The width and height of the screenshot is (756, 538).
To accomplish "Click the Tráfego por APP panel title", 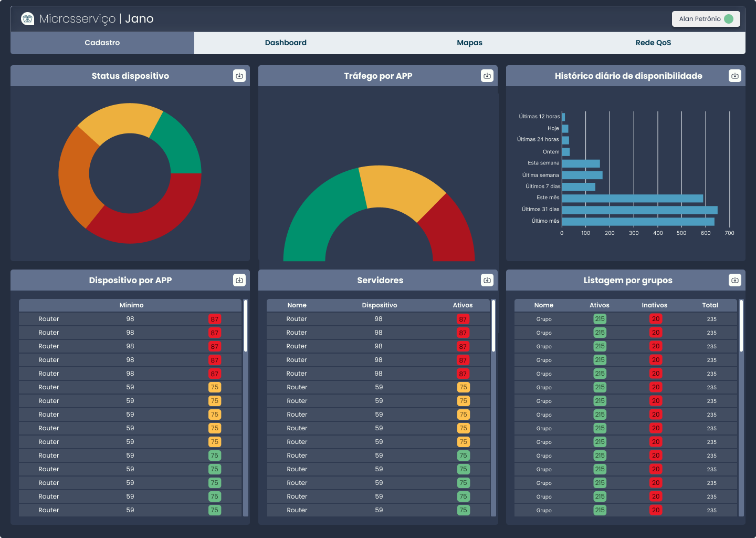I will [x=378, y=76].
